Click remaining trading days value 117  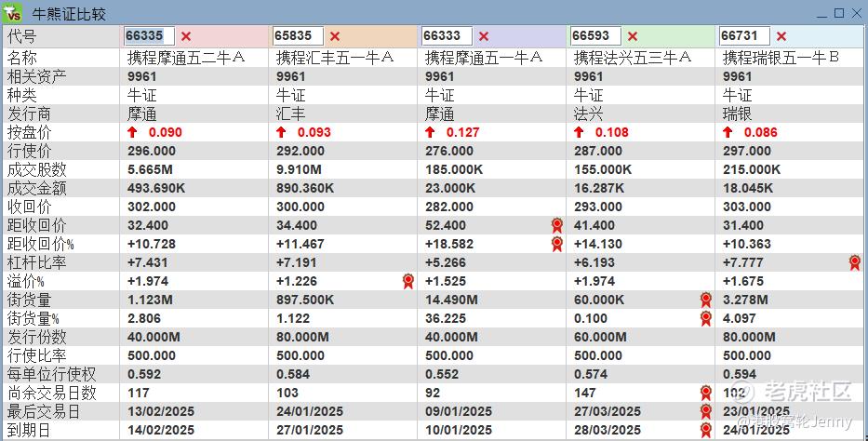pos(139,393)
